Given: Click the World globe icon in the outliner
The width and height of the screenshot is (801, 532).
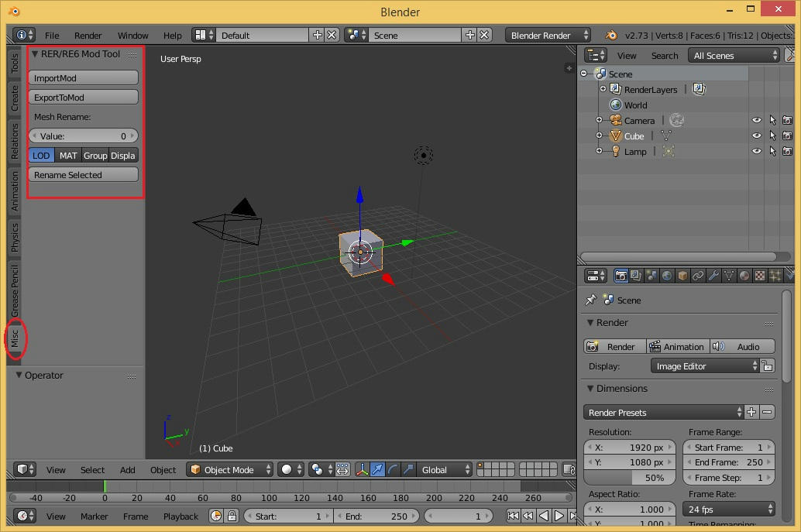Looking at the screenshot, I should tap(616, 105).
